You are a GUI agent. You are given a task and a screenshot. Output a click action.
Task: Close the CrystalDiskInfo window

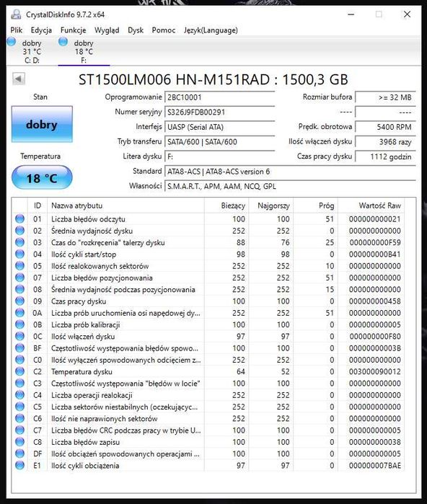click(x=407, y=14)
